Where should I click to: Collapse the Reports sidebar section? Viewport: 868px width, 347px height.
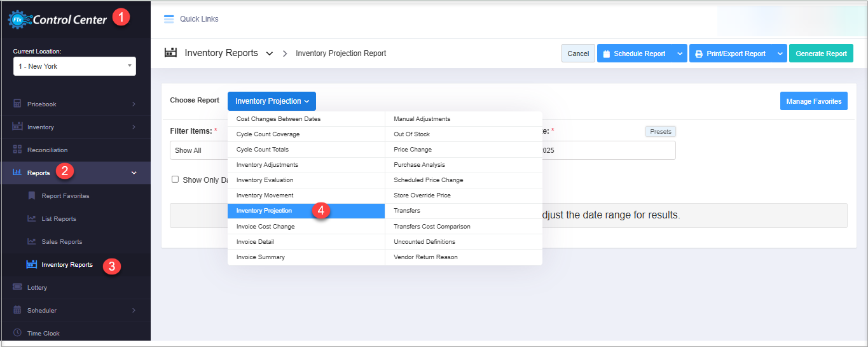point(134,173)
